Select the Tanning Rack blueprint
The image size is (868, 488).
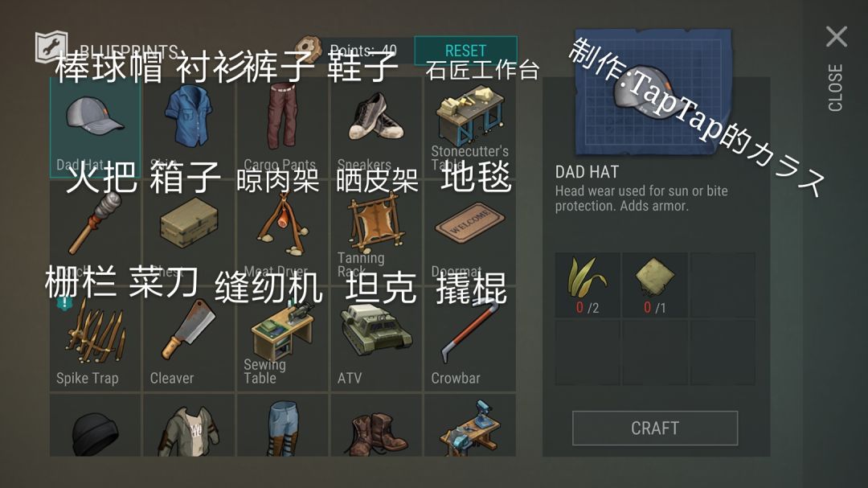(376, 232)
